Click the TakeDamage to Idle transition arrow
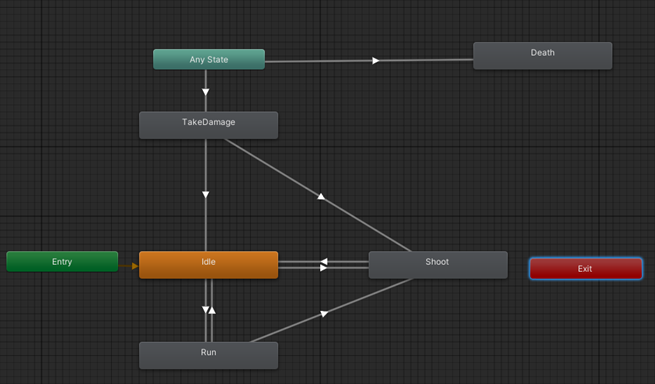Image resolution: width=655 pixels, height=384 pixels. pyautogui.click(x=206, y=195)
